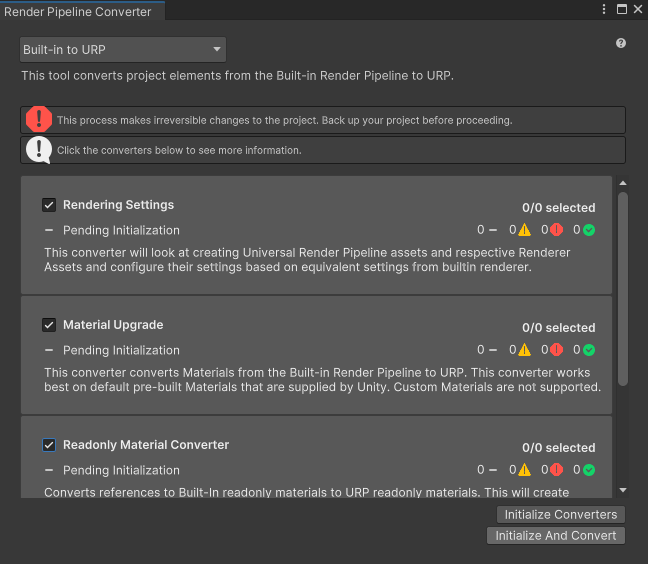This screenshot has width=648, height=564.
Task: Click the green success icon in Material Upgrade
Action: click(589, 350)
